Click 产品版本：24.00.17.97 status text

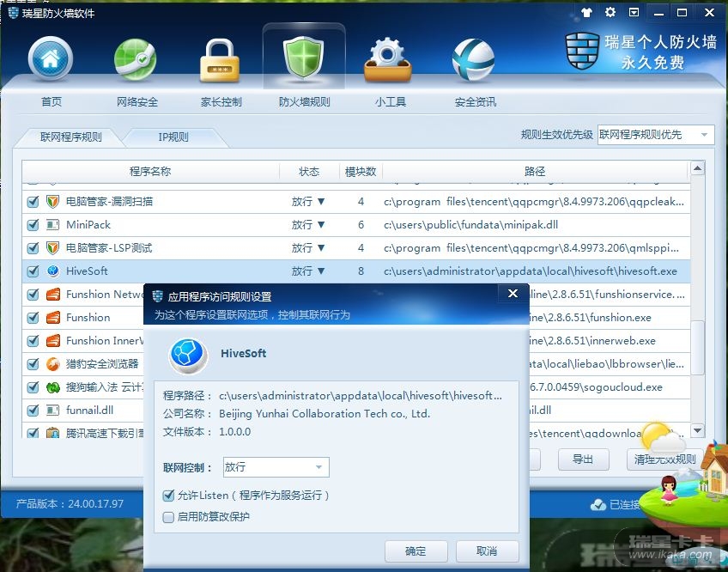point(70,503)
